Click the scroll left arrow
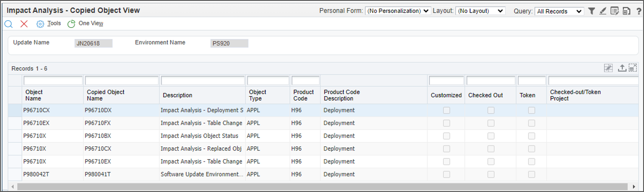The width and height of the screenshot is (644, 192). [12, 187]
